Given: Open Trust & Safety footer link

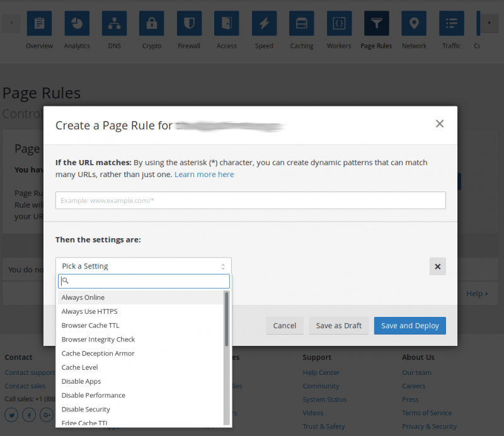Looking at the screenshot, I should point(323,427).
